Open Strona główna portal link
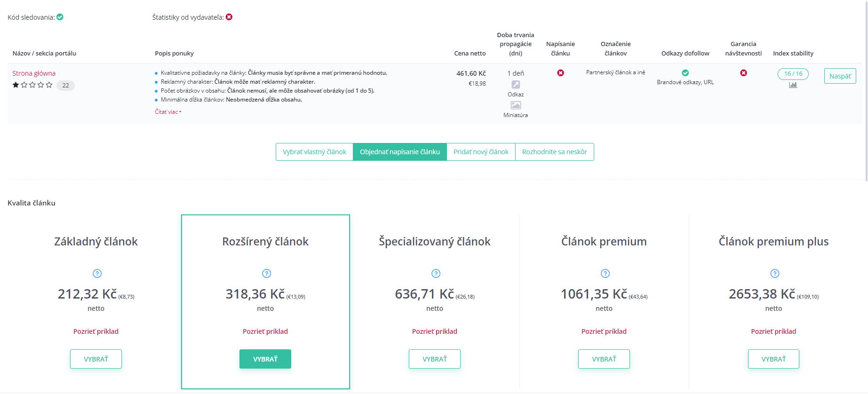 click(34, 73)
